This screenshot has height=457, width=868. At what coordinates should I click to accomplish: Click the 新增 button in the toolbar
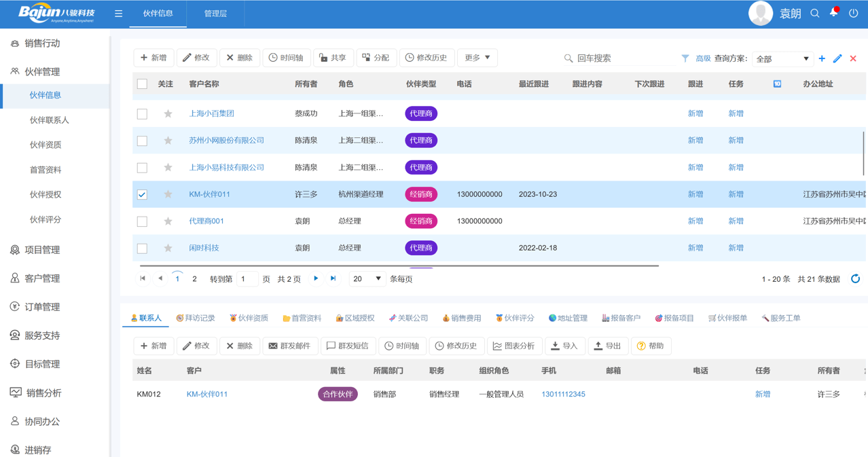point(153,58)
